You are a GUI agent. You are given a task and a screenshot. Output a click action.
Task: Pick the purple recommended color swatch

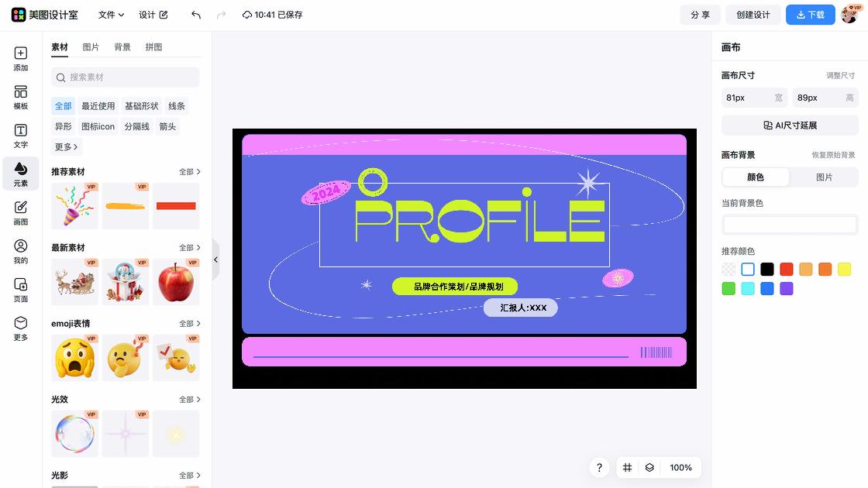(786, 289)
